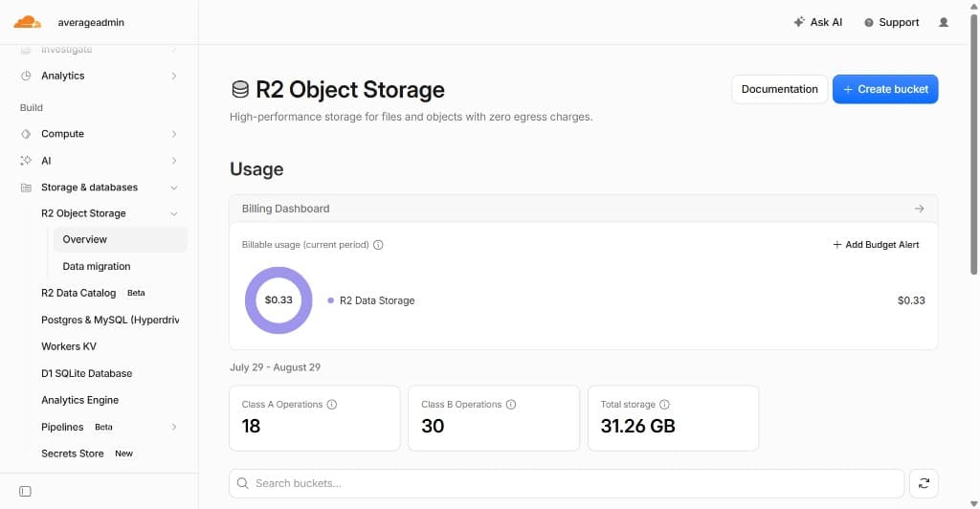Screen dimensions: 980x509
Task: Click the R2 database icon beside page title
Action: pyautogui.click(x=240, y=89)
